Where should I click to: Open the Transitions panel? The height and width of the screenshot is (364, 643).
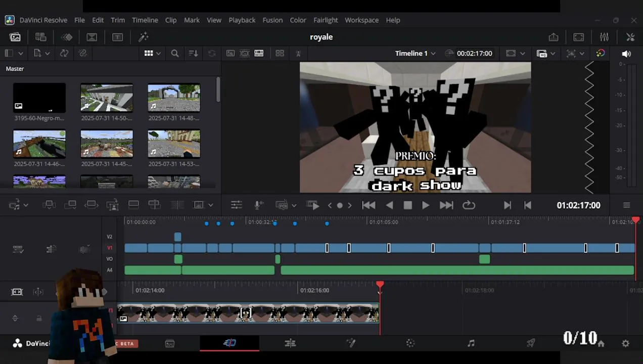tap(67, 37)
